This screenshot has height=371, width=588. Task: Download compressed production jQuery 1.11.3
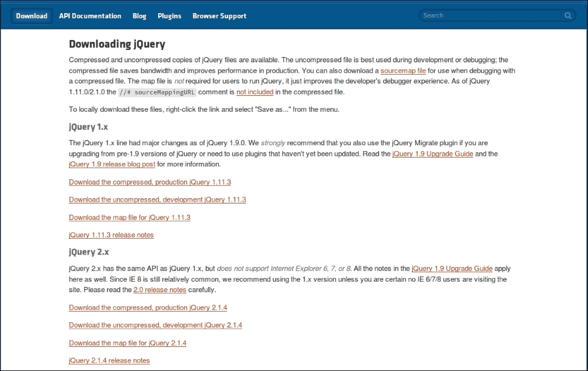coord(149,182)
